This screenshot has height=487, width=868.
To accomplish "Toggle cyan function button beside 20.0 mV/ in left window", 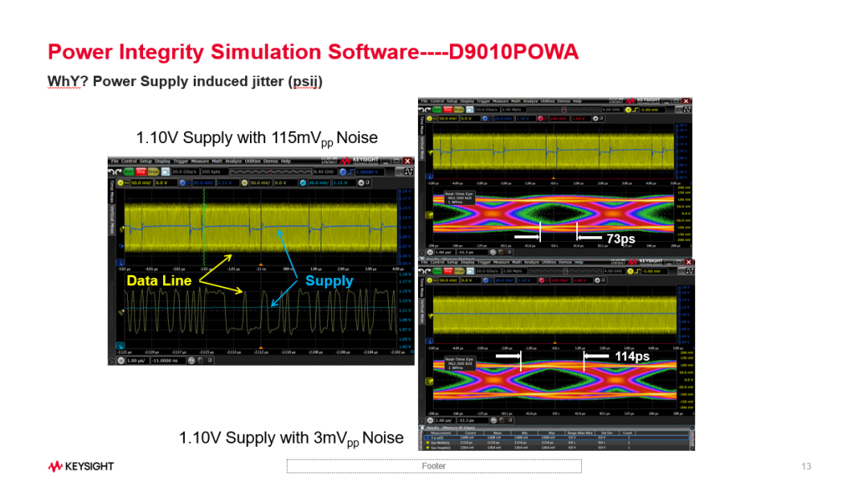I will click(302, 183).
